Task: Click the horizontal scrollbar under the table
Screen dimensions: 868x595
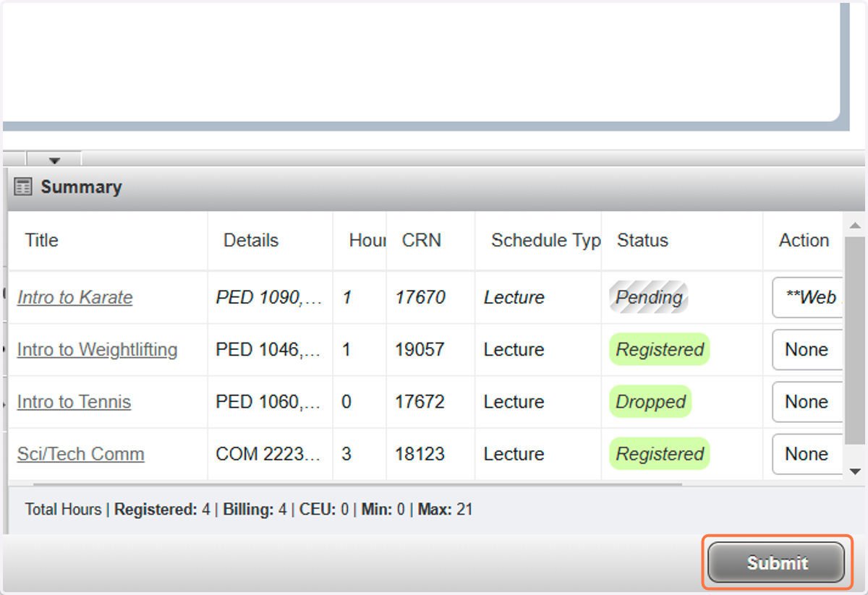Action: (x=358, y=484)
